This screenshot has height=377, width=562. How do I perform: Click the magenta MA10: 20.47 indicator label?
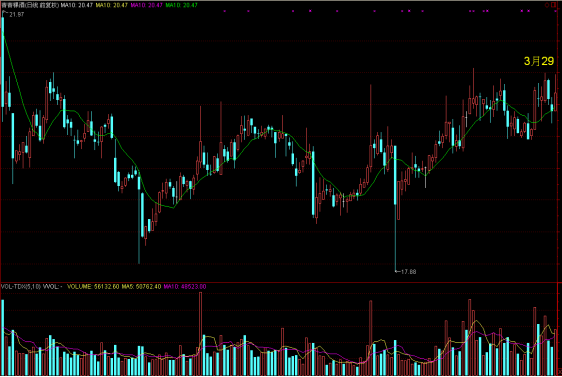(147, 5)
